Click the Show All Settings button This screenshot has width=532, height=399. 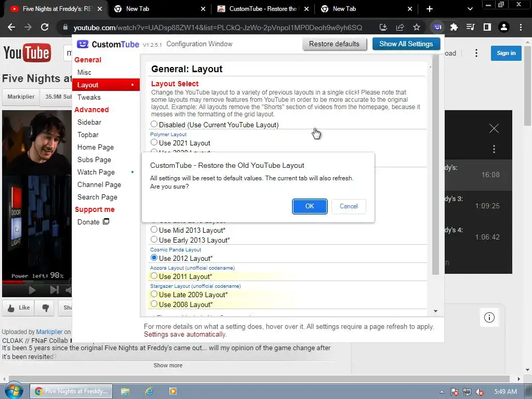pyautogui.click(x=406, y=44)
